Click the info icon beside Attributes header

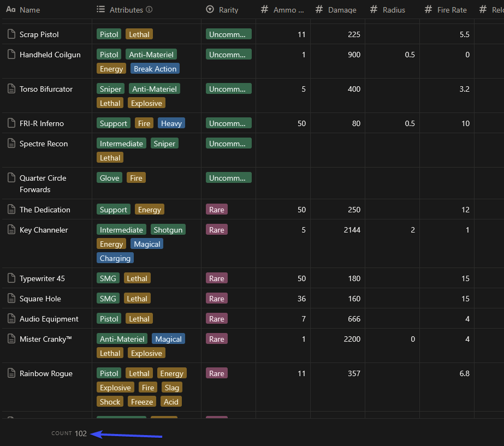point(149,10)
